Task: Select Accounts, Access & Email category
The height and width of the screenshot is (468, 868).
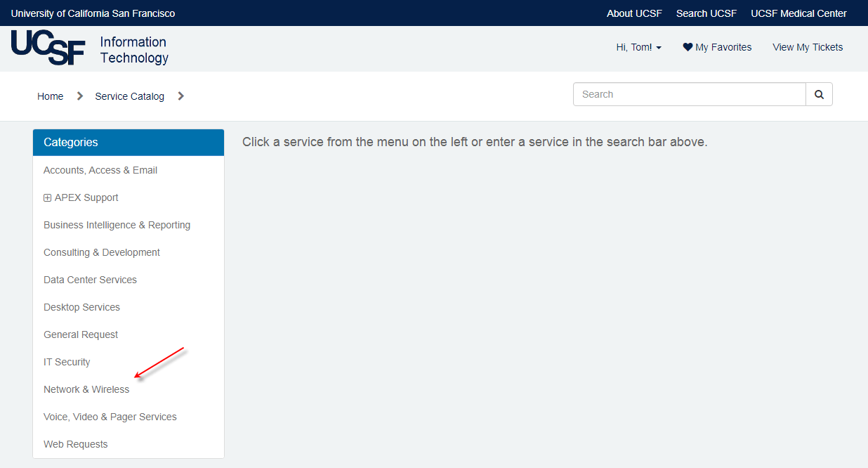Action: pyautogui.click(x=100, y=170)
